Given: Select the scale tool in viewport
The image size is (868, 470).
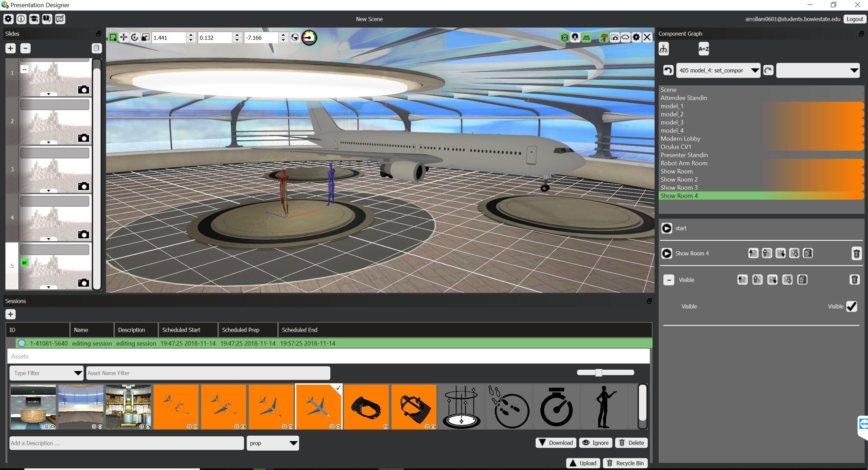Looking at the screenshot, I should (x=145, y=37).
